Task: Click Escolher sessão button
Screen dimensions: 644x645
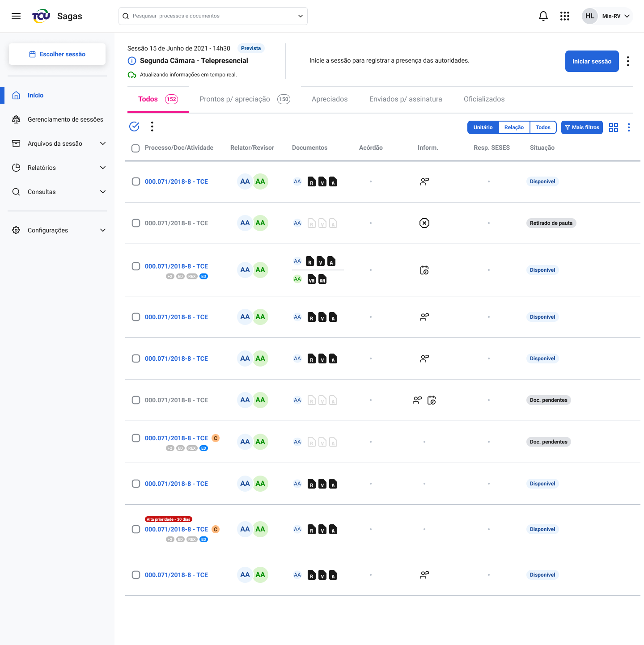Action: click(x=57, y=54)
